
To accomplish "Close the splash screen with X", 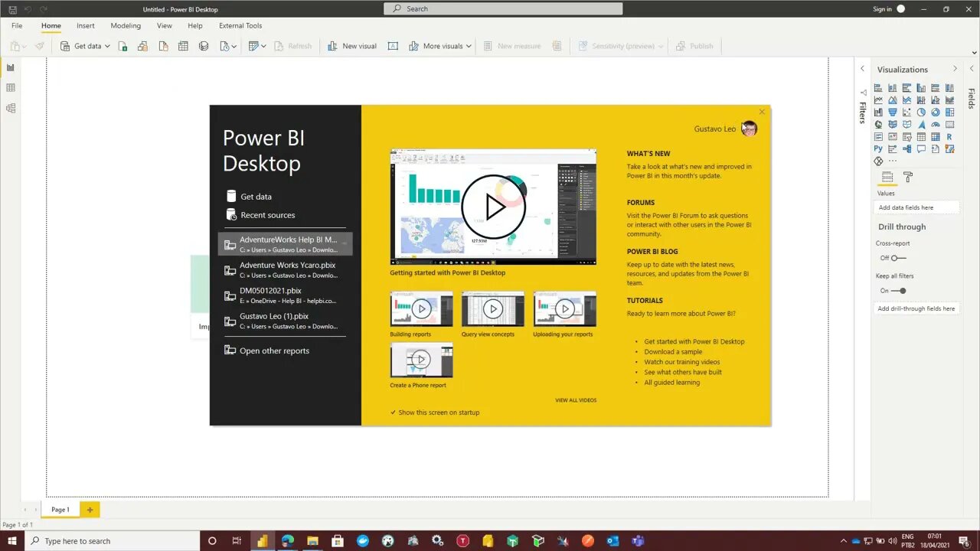I will click(x=762, y=112).
